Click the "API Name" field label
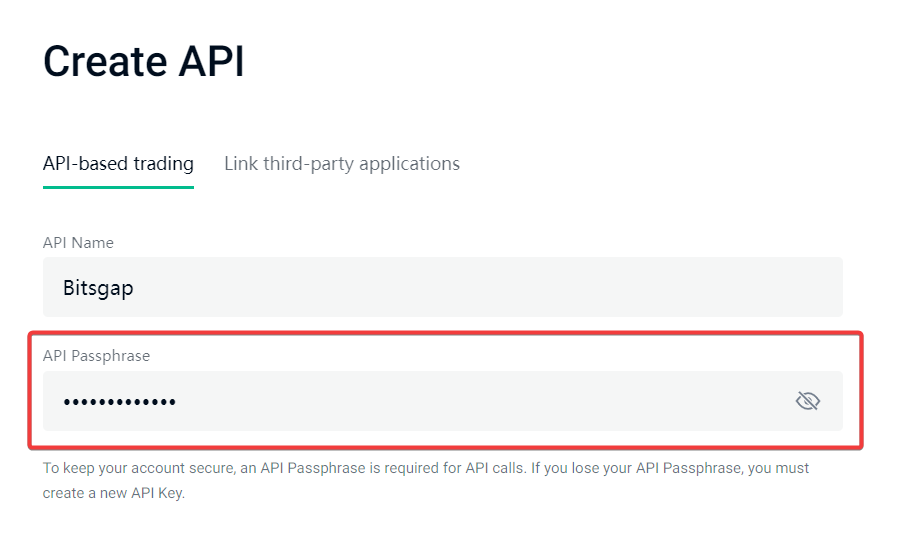 pos(78,243)
